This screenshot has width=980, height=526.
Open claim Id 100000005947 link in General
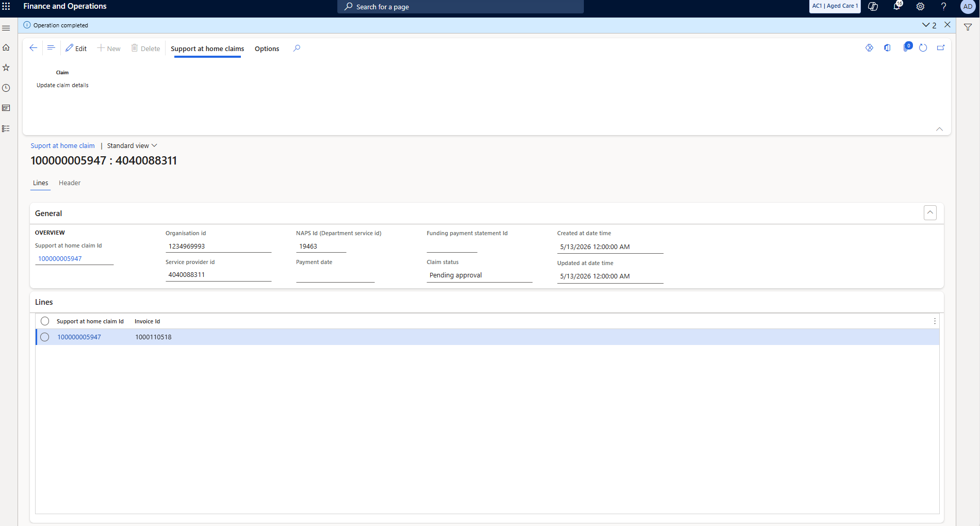60,259
